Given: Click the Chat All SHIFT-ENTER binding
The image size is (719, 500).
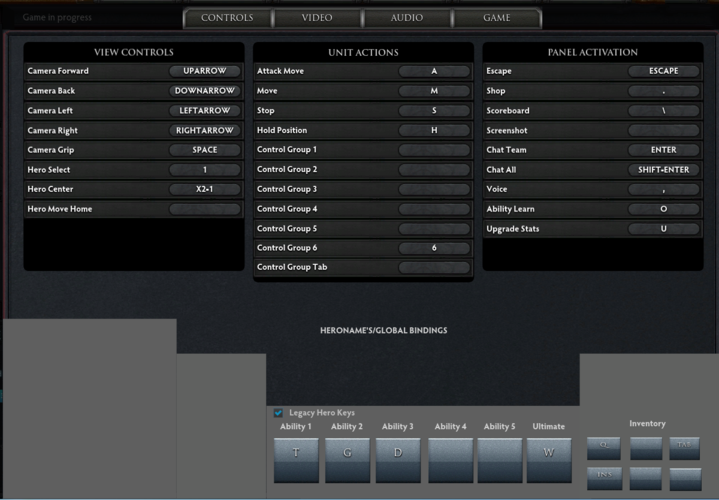Looking at the screenshot, I should click(x=664, y=170).
